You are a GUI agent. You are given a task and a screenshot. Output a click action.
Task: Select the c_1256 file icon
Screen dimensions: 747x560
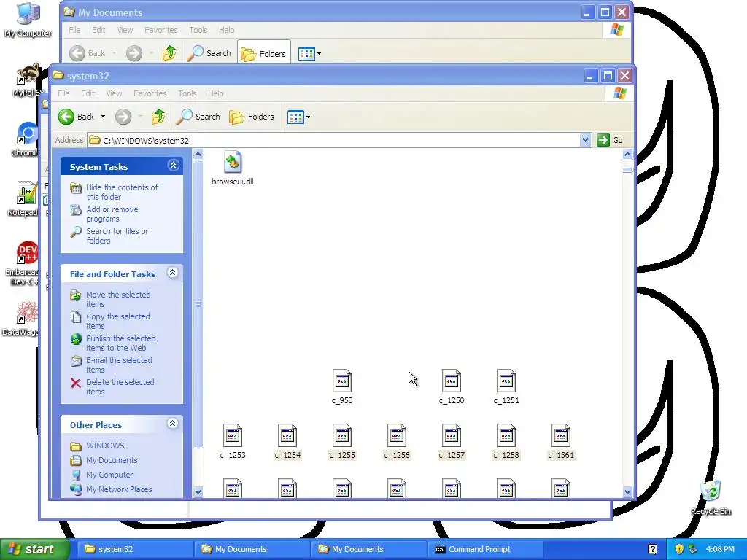[x=397, y=436]
